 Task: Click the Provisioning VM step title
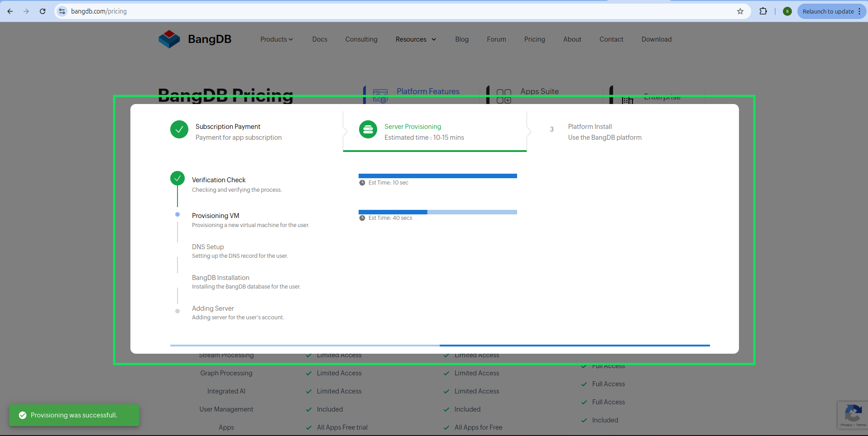point(216,216)
